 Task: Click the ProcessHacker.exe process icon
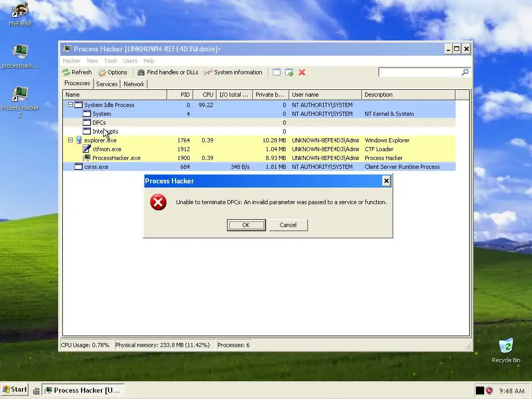tap(87, 158)
